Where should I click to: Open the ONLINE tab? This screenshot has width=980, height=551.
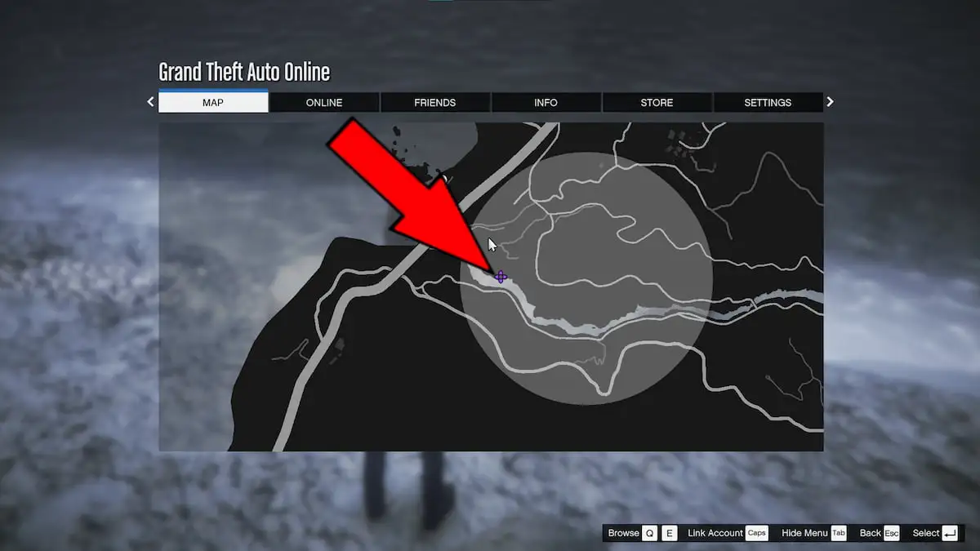coord(324,102)
